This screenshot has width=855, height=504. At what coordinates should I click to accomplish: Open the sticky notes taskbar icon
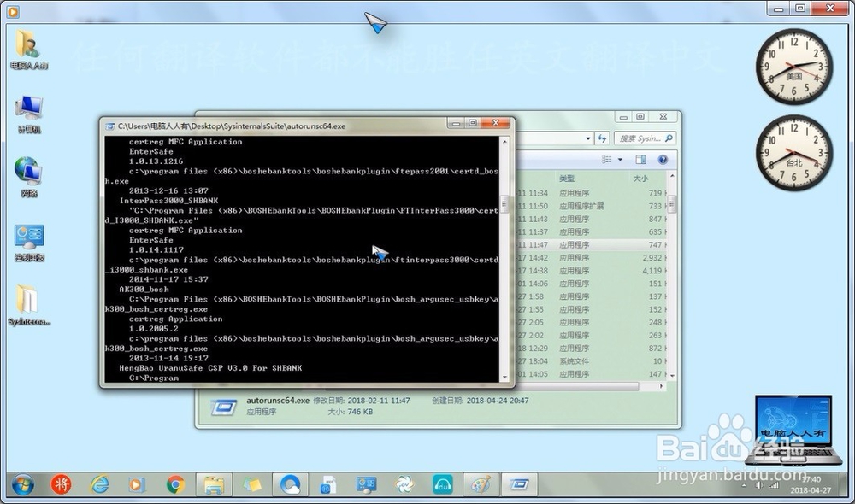coord(251,483)
